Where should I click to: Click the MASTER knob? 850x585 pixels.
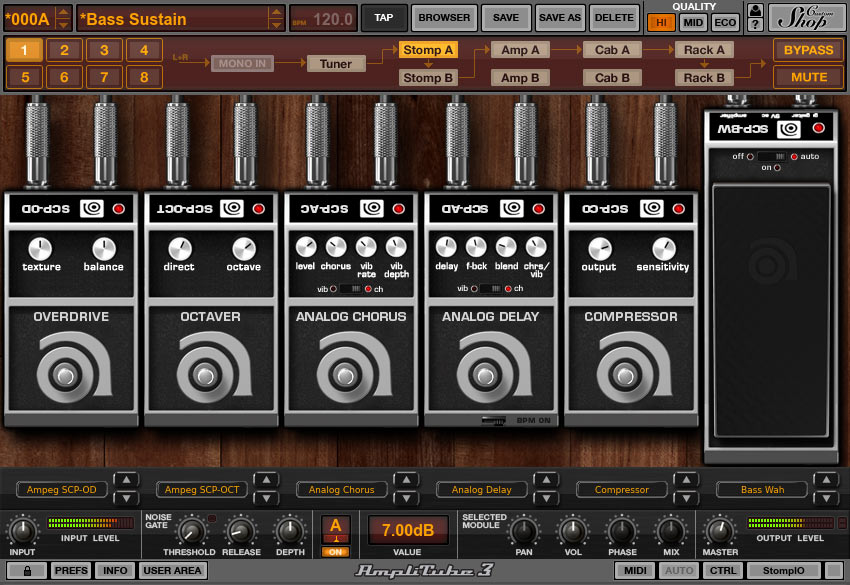point(720,531)
